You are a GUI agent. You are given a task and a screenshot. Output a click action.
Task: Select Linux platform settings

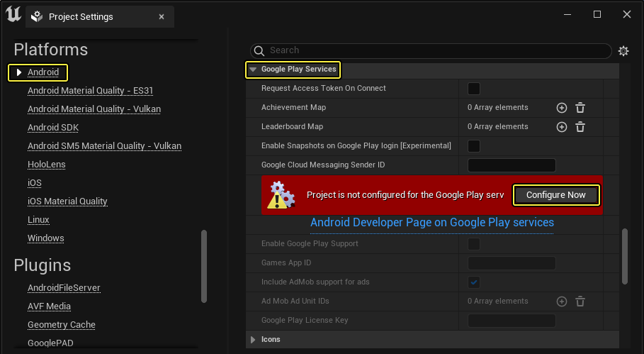coord(38,219)
